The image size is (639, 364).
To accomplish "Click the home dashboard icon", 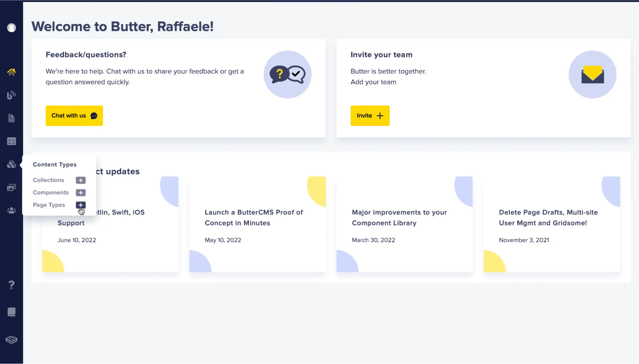I will coord(12,72).
